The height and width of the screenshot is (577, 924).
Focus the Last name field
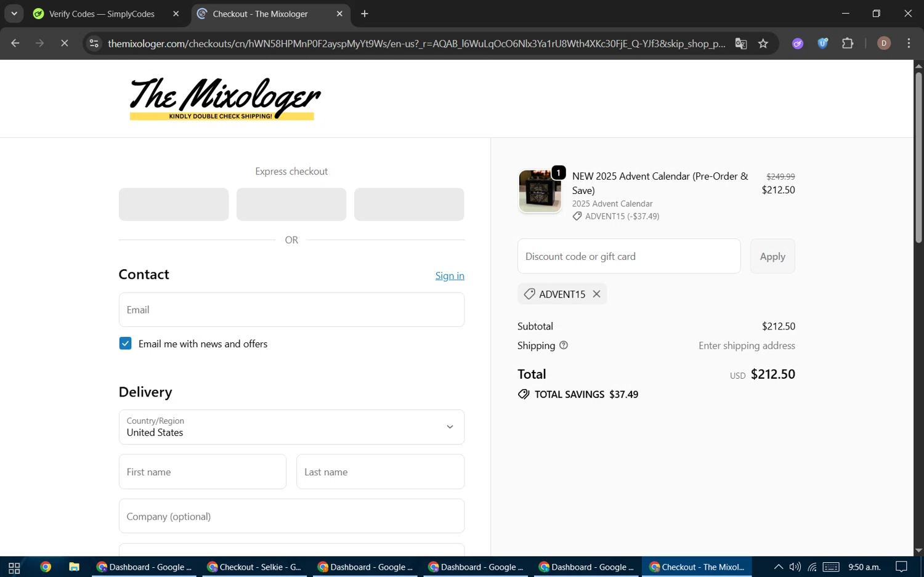coord(380,472)
